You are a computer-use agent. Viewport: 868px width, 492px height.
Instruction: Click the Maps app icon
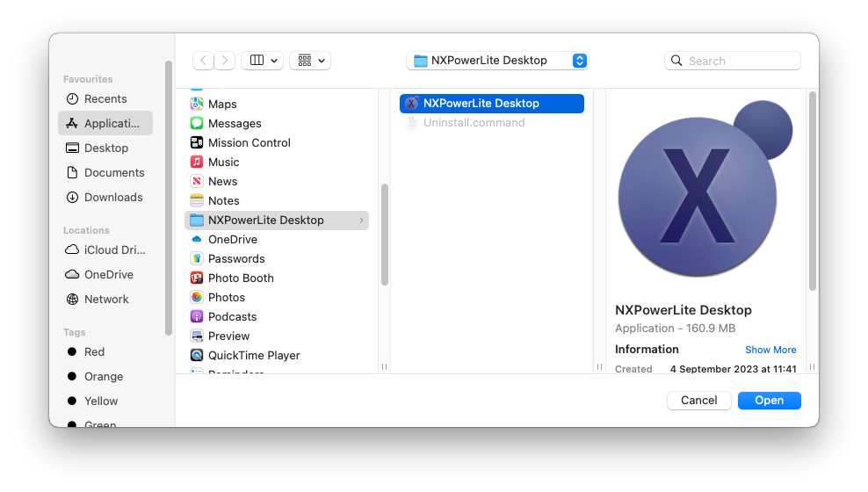point(197,104)
